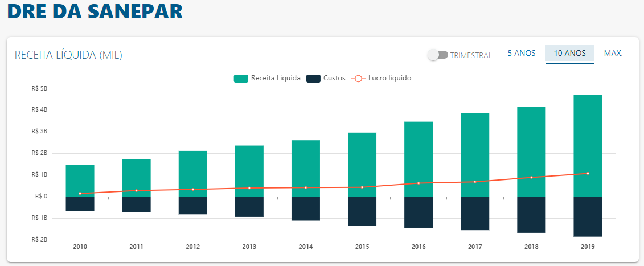This screenshot has width=644, height=266.
Task: Select the 5 ANOS tab
Action: click(522, 53)
